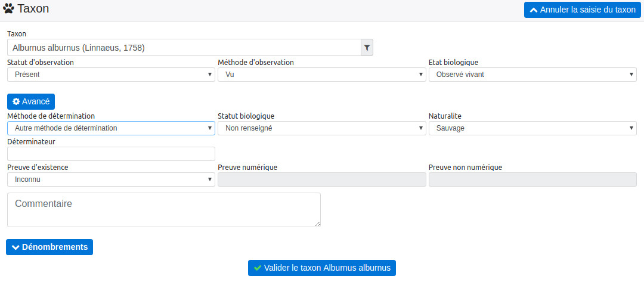
Task: Click in the Taxon search field
Action: point(184,48)
